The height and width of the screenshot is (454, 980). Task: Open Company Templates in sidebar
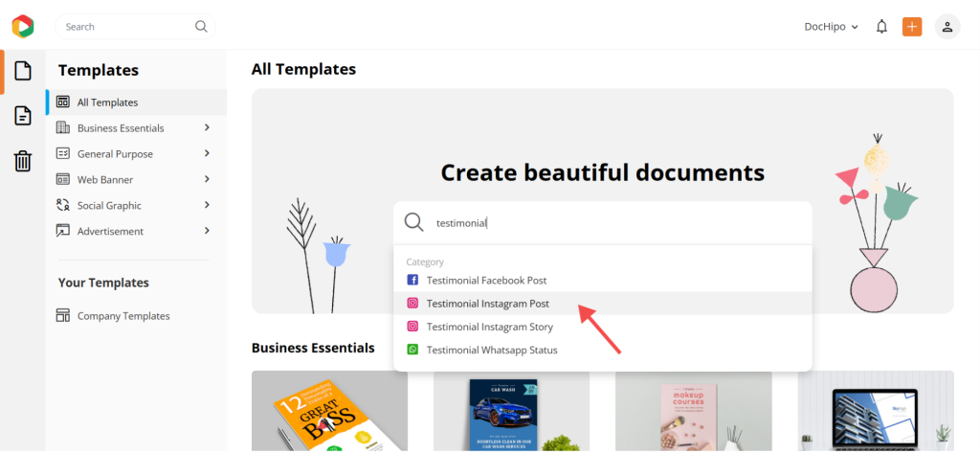click(136, 316)
